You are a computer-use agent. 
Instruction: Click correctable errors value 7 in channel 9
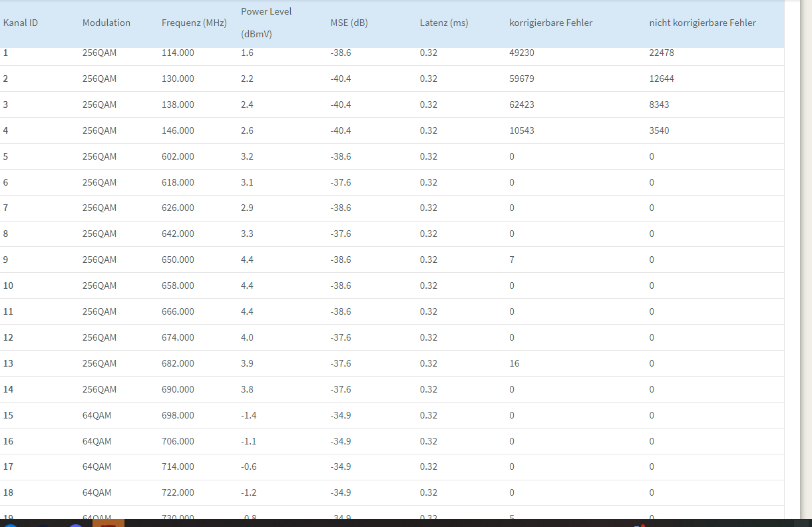(512, 260)
